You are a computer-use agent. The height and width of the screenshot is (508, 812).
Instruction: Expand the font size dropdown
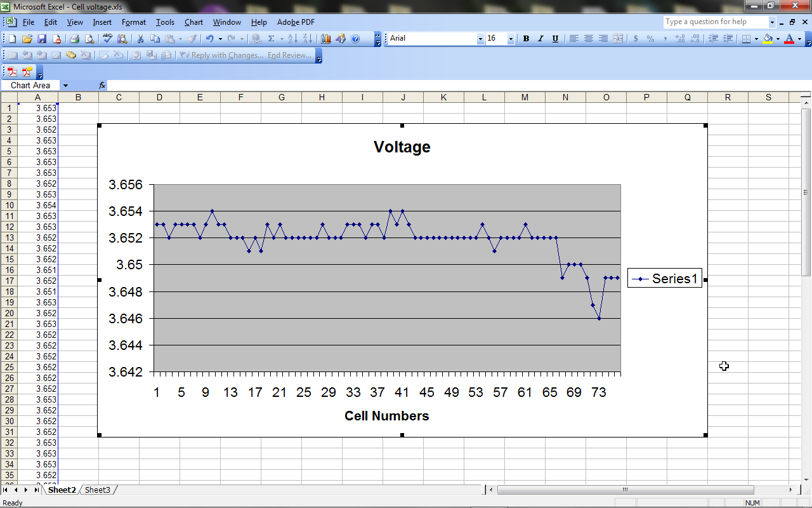pos(509,38)
